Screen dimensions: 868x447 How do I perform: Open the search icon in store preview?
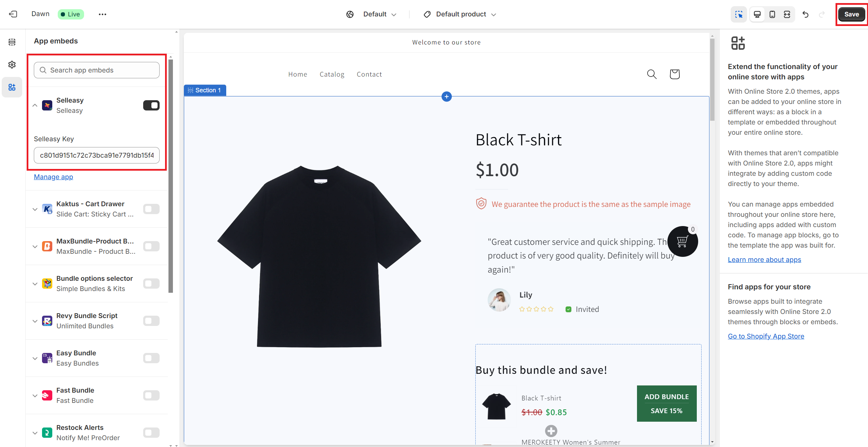[651, 74]
